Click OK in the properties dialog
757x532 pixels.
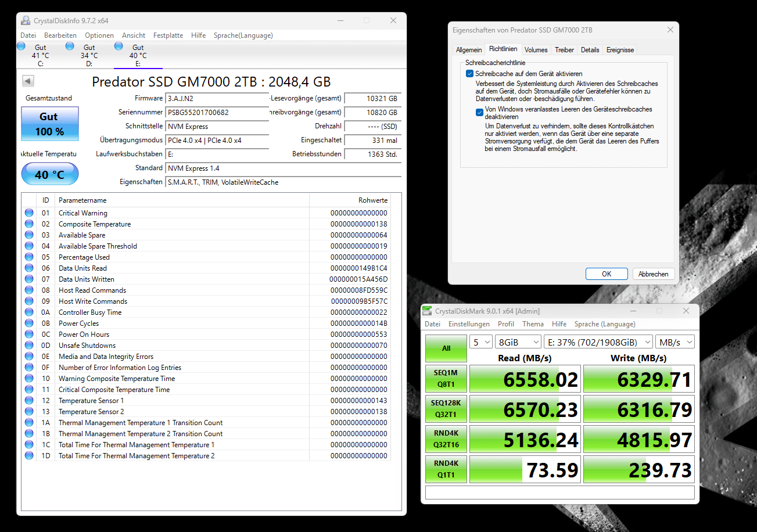(x=607, y=274)
